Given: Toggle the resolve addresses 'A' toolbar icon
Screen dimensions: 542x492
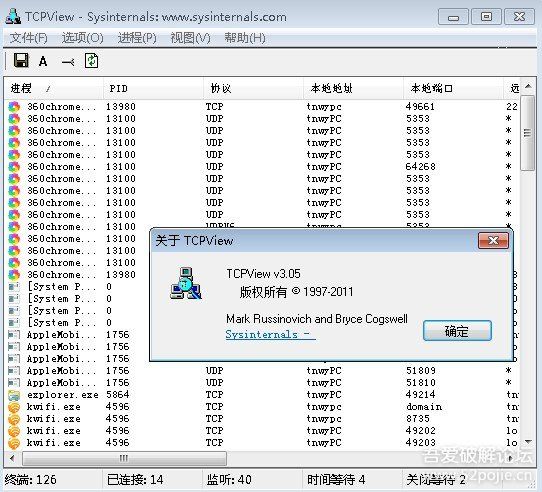Looking at the screenshot, I should [43, 62].
